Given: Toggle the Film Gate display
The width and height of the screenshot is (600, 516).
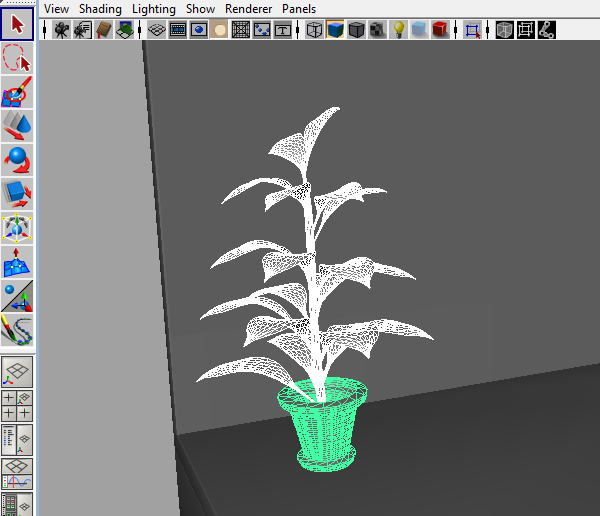Looking at the screenshot, I should click(178, 29).
